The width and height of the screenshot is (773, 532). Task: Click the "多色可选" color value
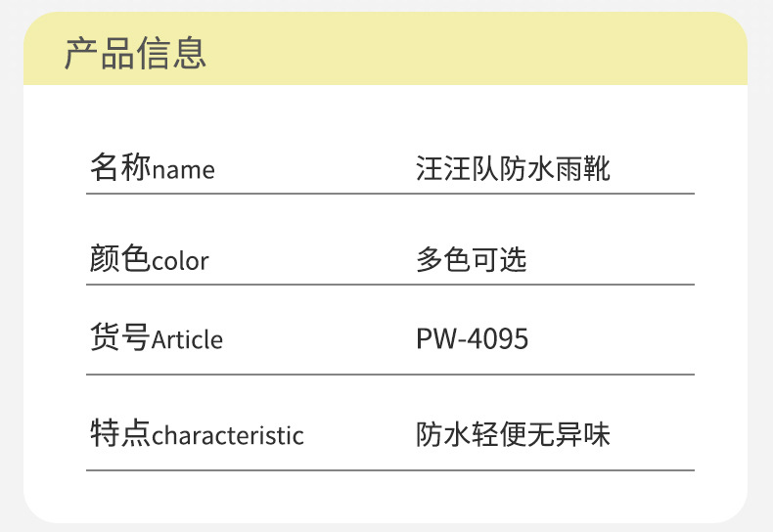[x=472, y=260]
